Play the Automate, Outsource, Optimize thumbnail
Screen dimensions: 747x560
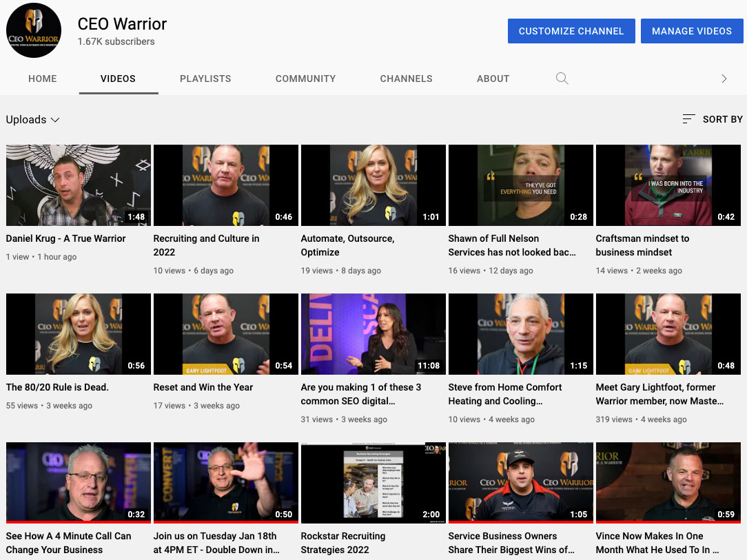(373, 185)
